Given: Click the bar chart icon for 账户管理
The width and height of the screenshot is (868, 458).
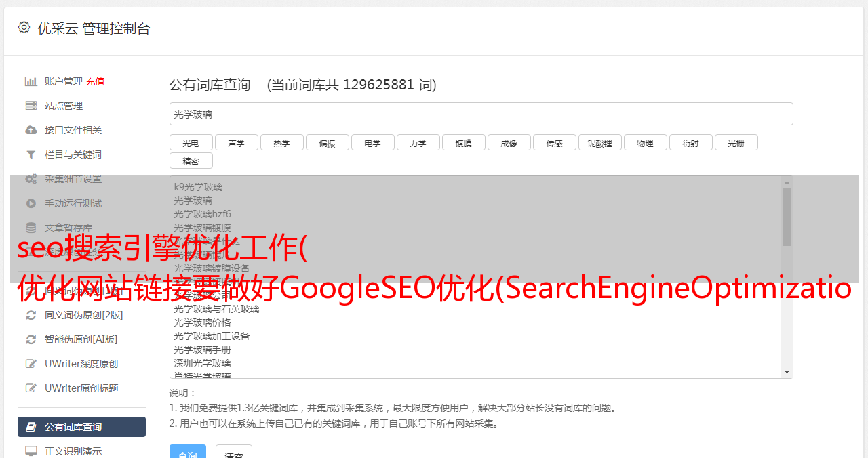Looking at the screenshot, I should pyautogui.click(x=31, y=81).
